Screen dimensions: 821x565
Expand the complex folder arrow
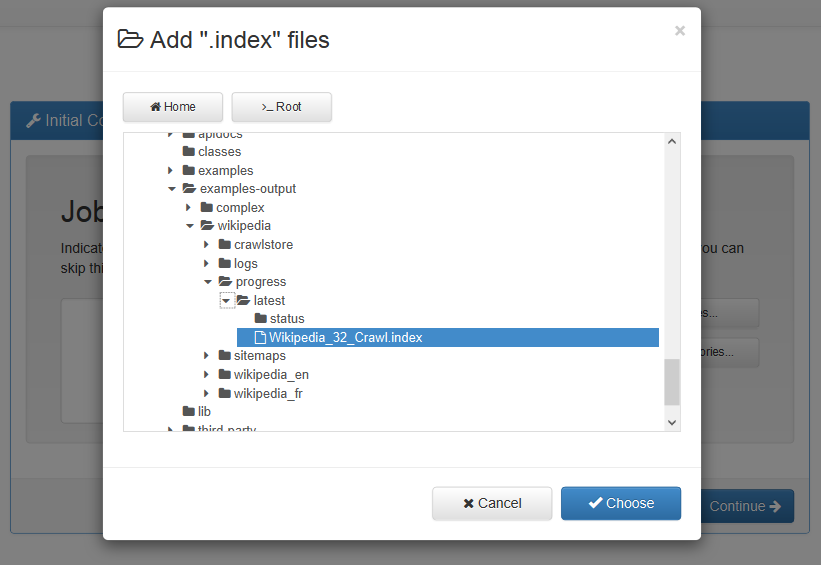click(189, 208)
